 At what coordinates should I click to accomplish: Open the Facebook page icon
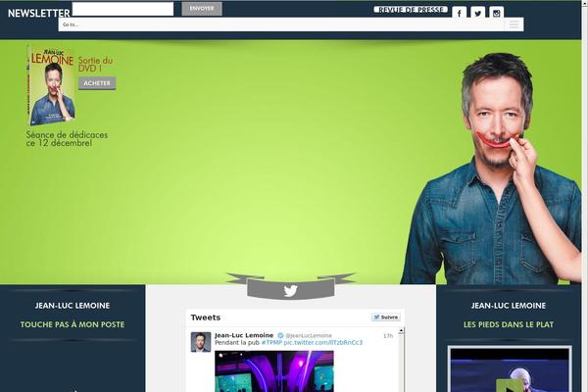coord(459,13)
